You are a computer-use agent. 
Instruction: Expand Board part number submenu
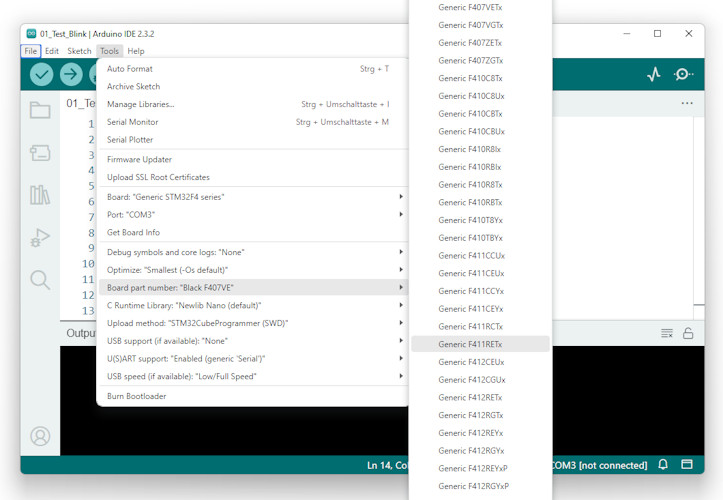(x=252, y=288)
